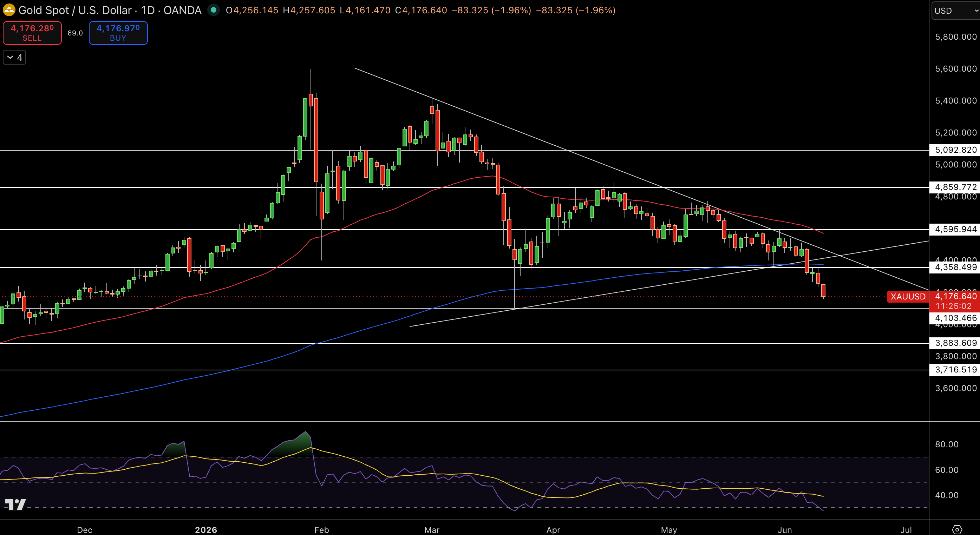The image size is (980, 535).
Task: Click the 4,103.466 horizontal line price label
Action: pyautogui.click(x=955, y=318)
